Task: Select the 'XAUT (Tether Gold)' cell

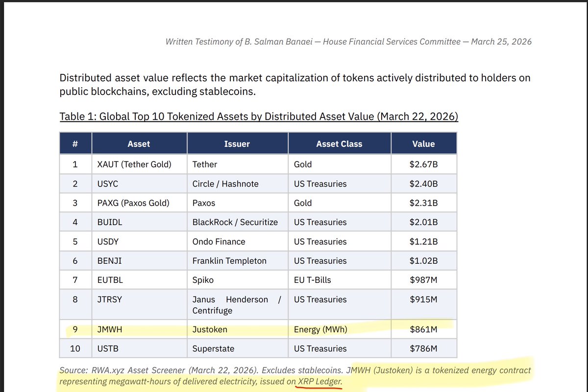Action: (x=139, y=164)
